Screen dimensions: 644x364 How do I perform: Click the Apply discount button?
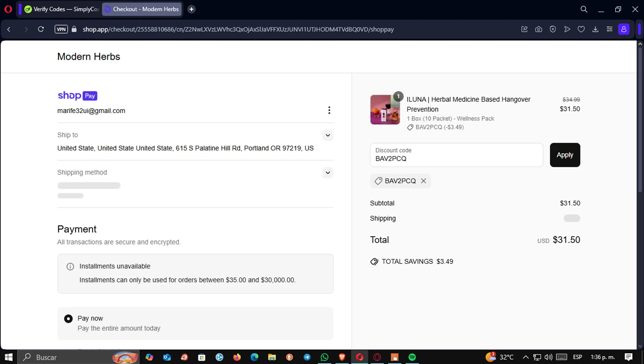coord(565,155)
